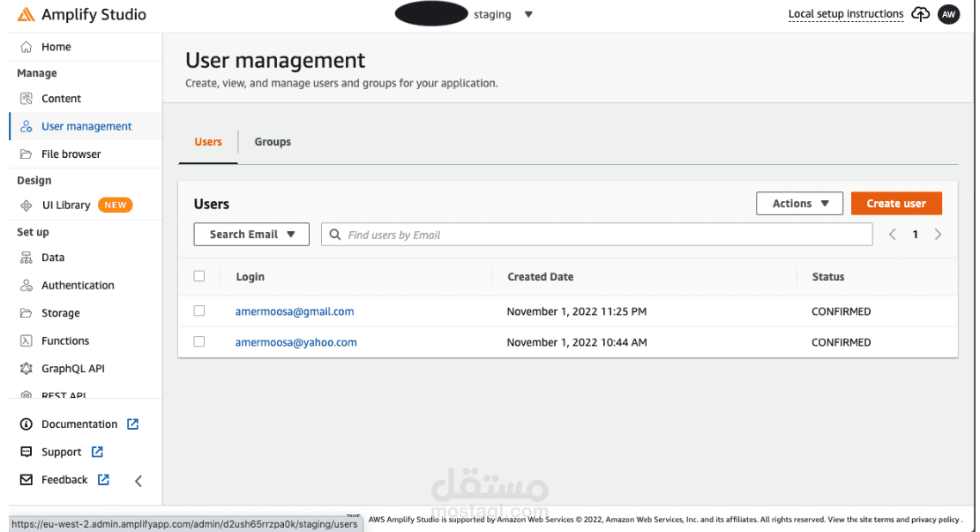The height and width of the screenshot is (532, 980).
Task: Select User management in sidebar
Action: [86, 126]
